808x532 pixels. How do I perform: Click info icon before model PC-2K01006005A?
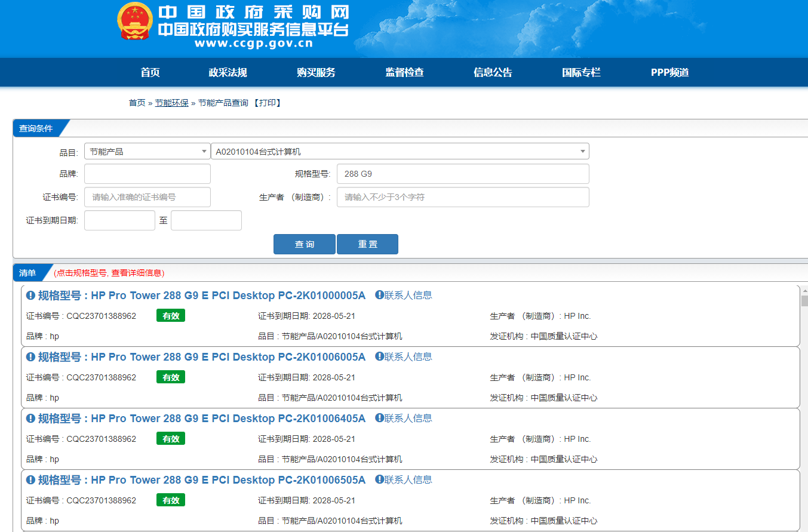[31, 357]
